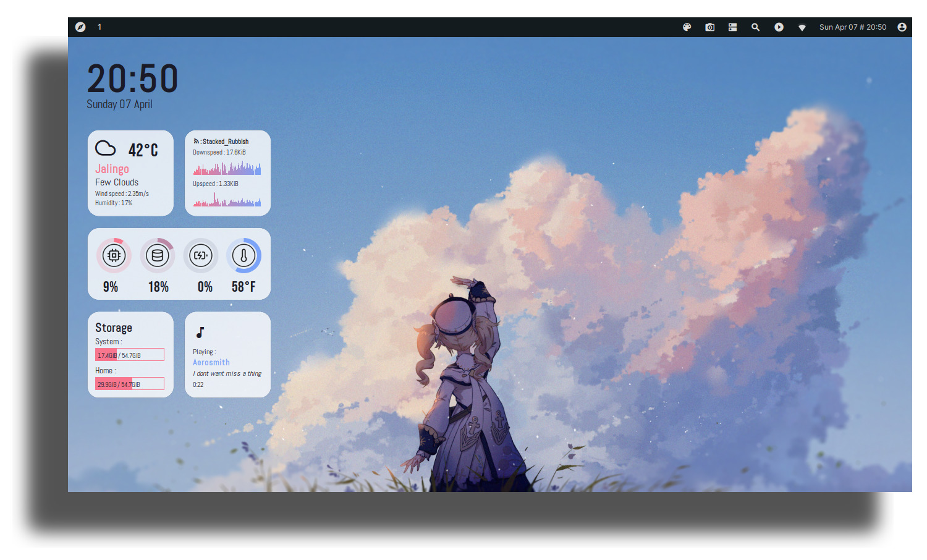Viewport: 927px width, 560px height.
Task: Open the compass launcher icon in the top bar
Action: [80, 27]
